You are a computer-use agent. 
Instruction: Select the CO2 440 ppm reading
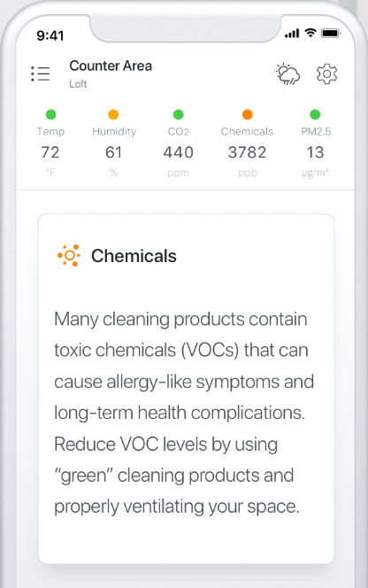click(179, 143)
